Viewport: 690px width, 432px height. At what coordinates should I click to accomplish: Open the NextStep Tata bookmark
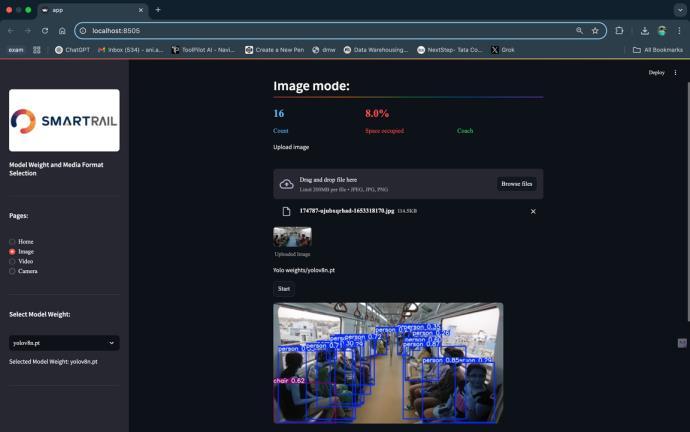point(449,50)
